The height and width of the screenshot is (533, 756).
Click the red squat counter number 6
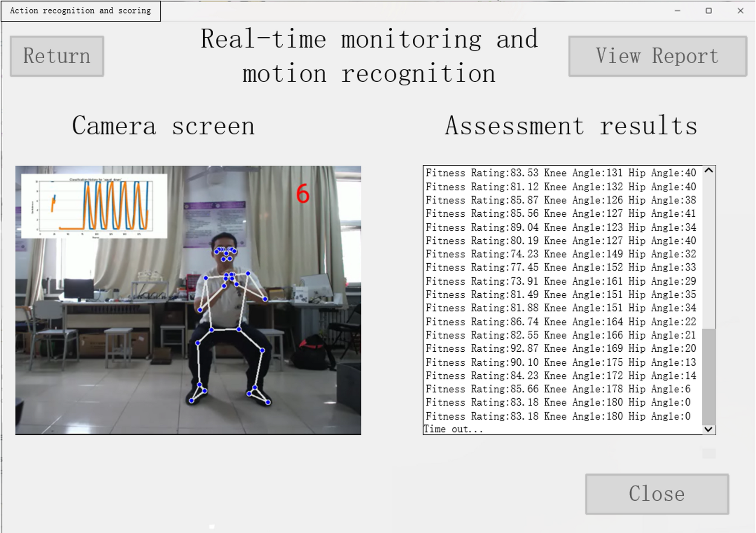tap(302, 194)
